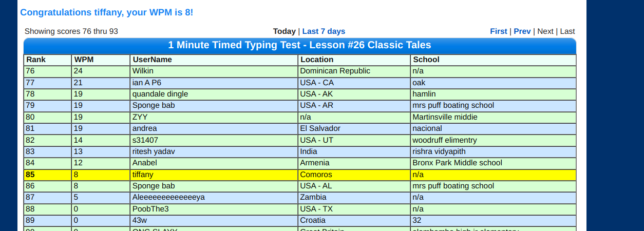
Task: Click the Rank column header
Action: pos(48,60)
